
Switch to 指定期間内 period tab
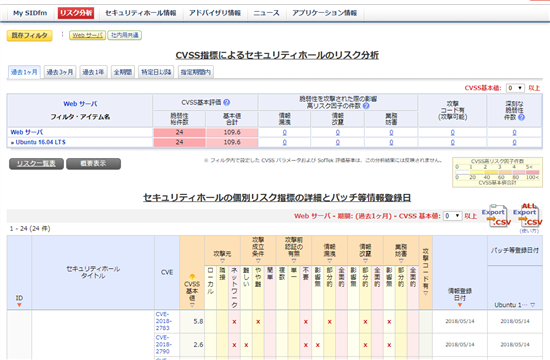195,72
